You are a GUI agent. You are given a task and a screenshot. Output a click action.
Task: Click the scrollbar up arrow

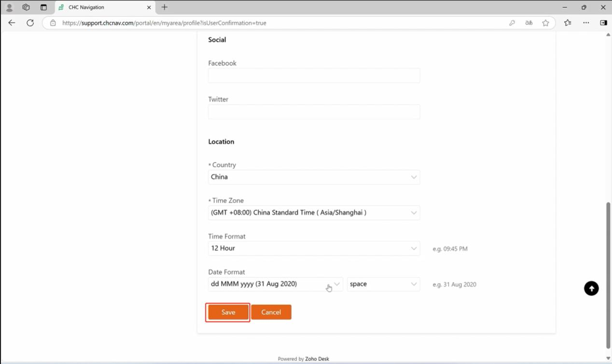[x=608, y=35]
